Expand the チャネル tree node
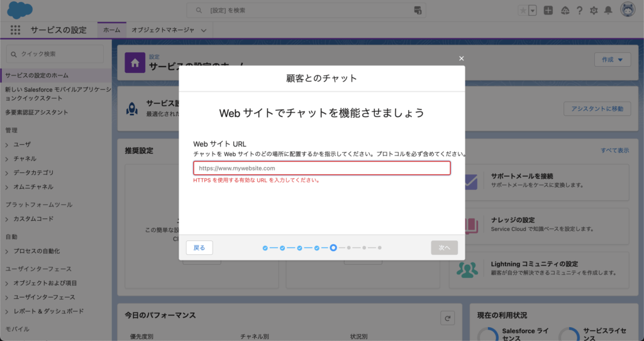The height and width of the screenshot is (341, 644). click(x=7, y=159)
